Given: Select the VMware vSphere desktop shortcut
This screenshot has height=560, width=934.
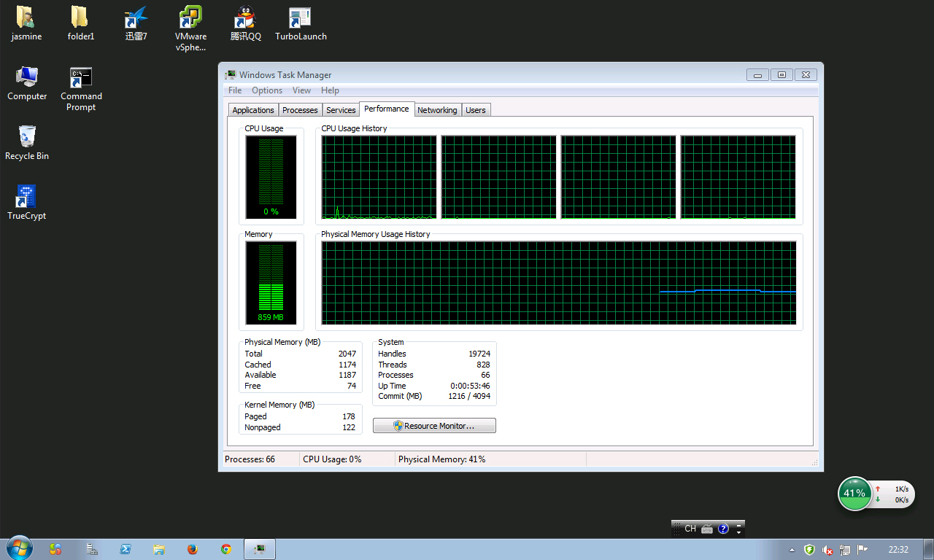Looking at the screenshot, I should point(190,28).
